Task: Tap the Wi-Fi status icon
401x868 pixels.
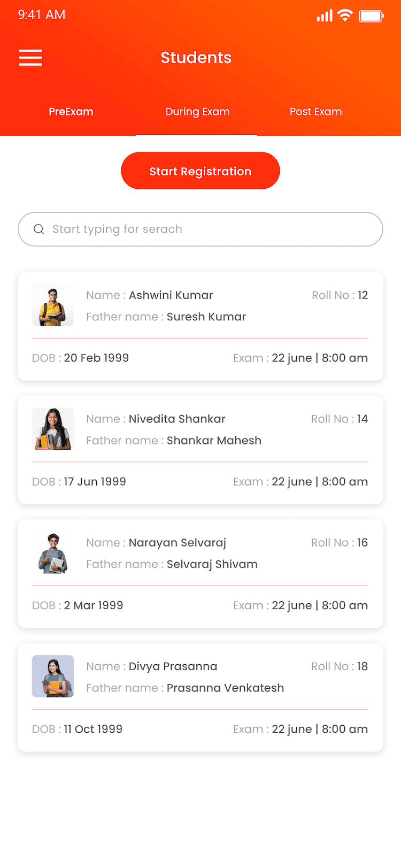Action: coord(345,16)
